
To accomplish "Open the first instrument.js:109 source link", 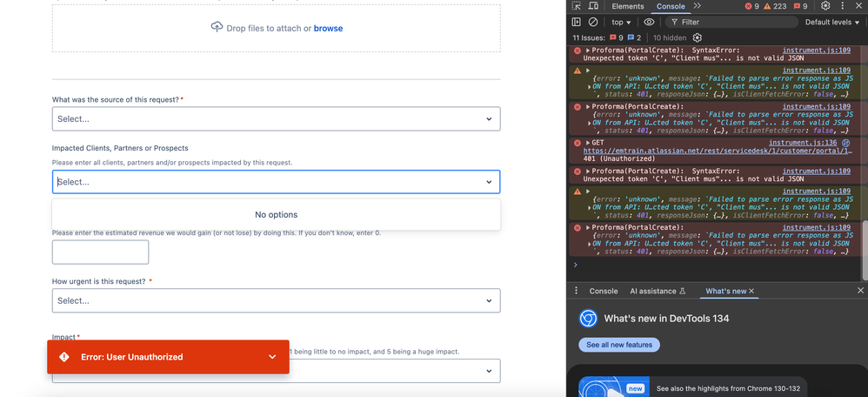I will point(817,50).
